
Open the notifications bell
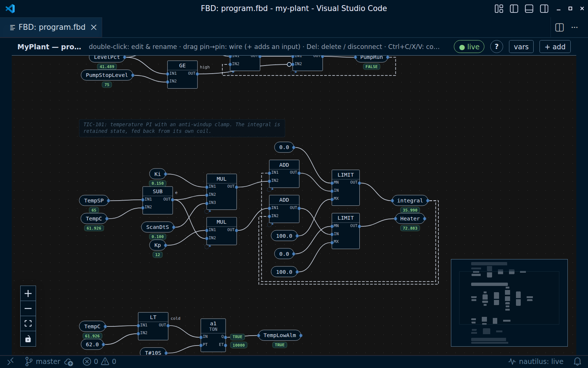577,361
